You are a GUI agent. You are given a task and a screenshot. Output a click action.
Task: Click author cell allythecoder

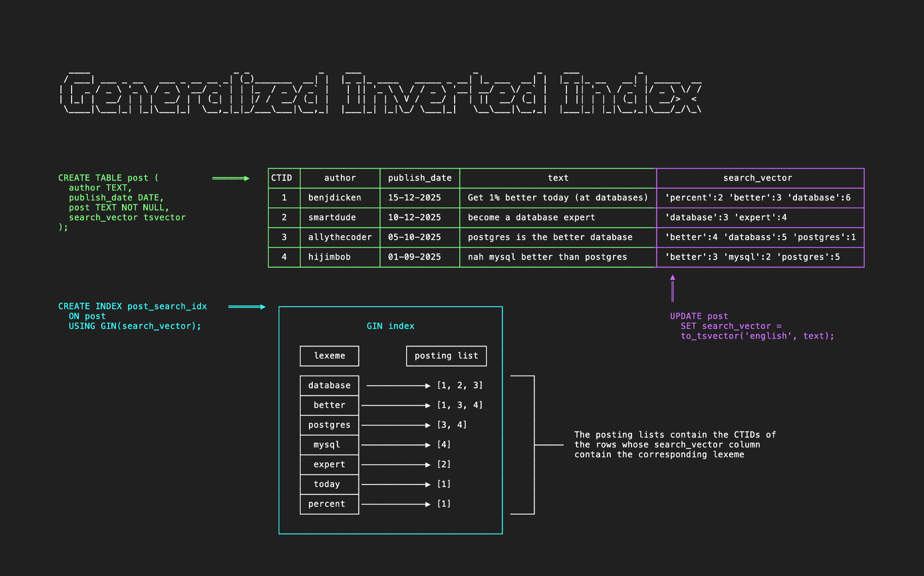click(340, 237)
